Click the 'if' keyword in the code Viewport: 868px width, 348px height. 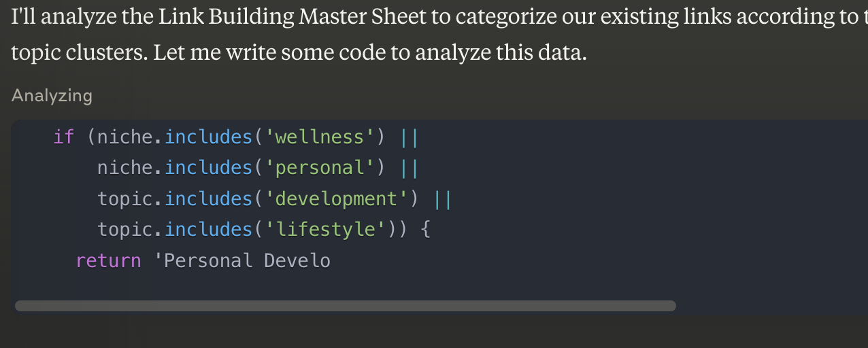pos(63,137)
